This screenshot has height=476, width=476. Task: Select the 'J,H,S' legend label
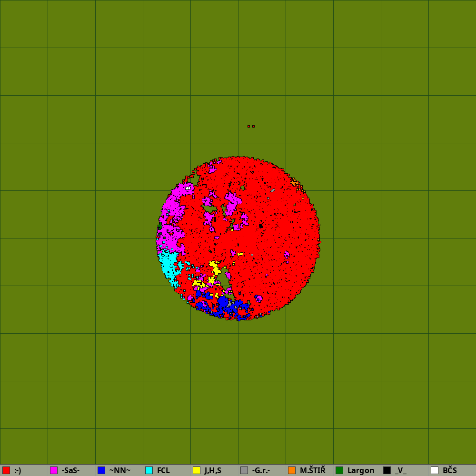coord(213,471)
